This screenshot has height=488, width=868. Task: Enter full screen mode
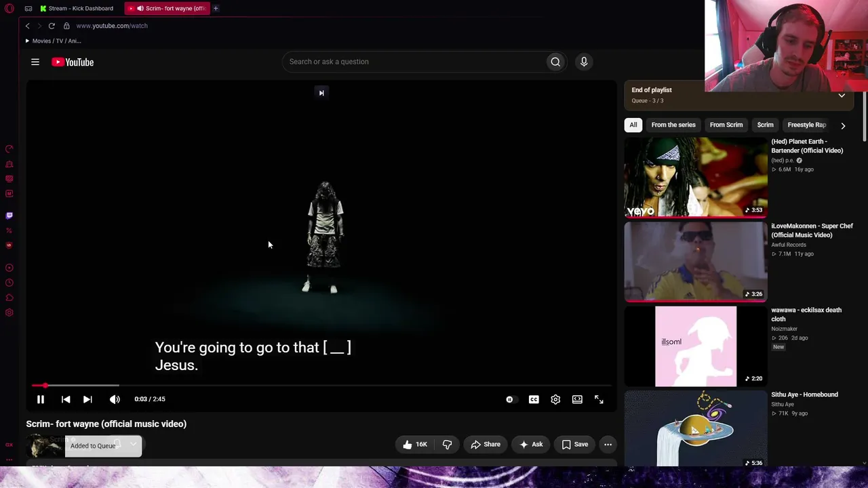point(599,399)
